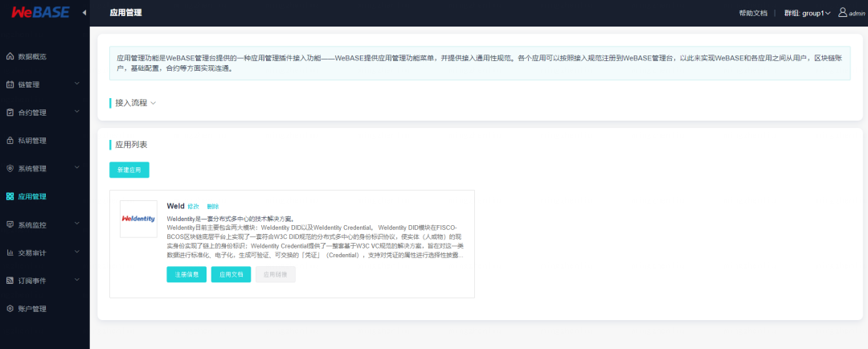Click the WeIdentity logo thumbnail
Image resolution: width=868 pixels, height=349 pixels.
138,219
